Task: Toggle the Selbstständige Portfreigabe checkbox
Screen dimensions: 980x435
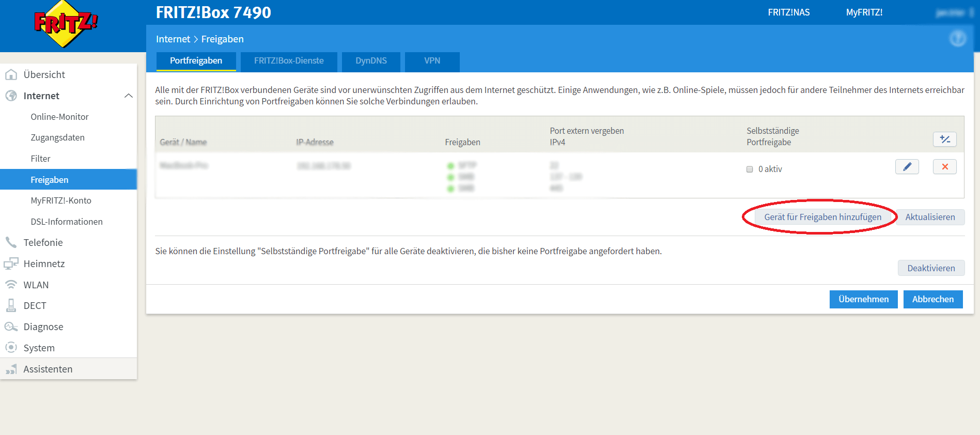Action: 750,169
